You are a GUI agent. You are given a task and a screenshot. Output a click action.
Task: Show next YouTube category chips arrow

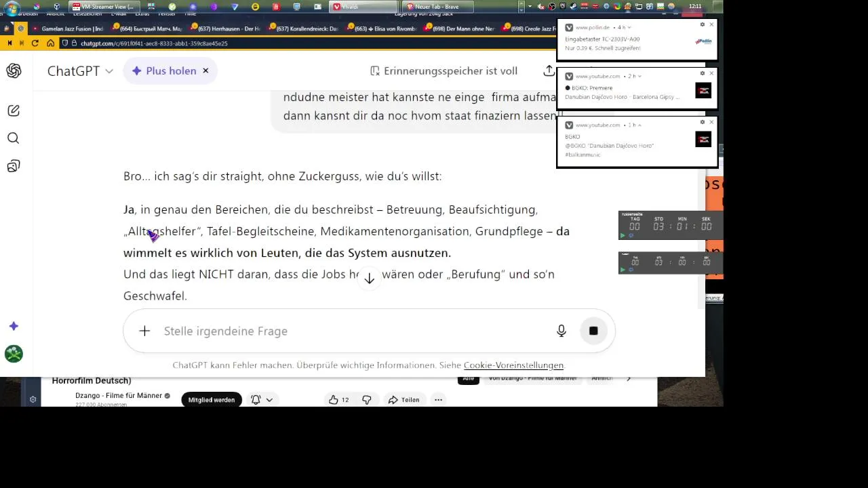tap(629, 378)
